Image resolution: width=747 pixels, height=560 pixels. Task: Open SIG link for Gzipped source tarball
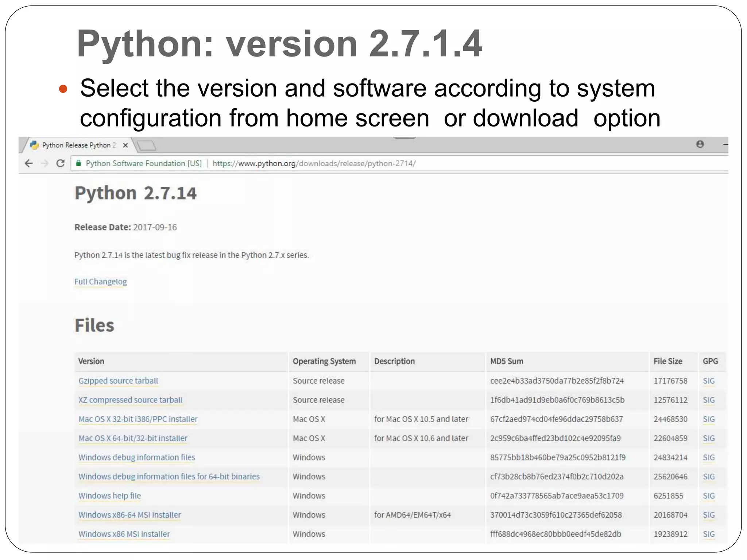pyautogui.click(x=709, y=381)
